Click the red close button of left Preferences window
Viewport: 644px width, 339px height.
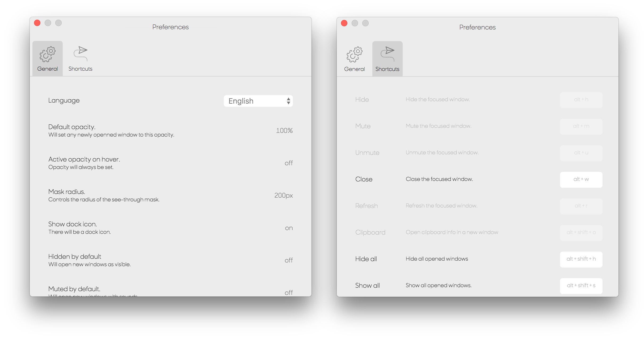37,23
